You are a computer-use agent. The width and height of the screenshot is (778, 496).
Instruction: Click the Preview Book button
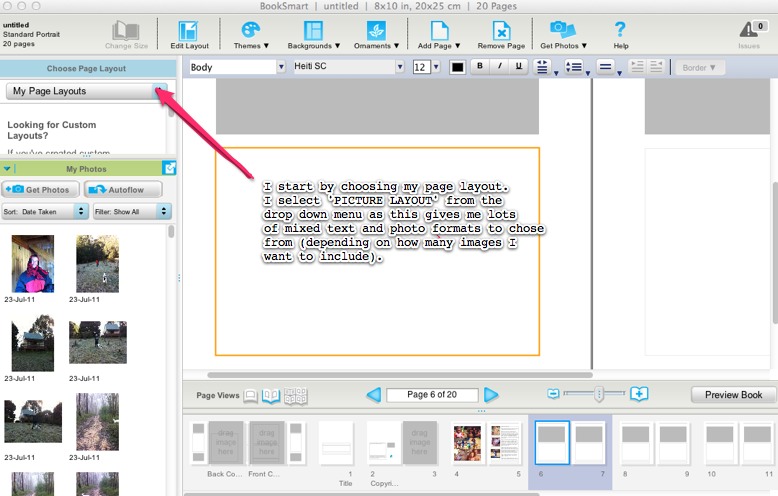pos(733,395)
